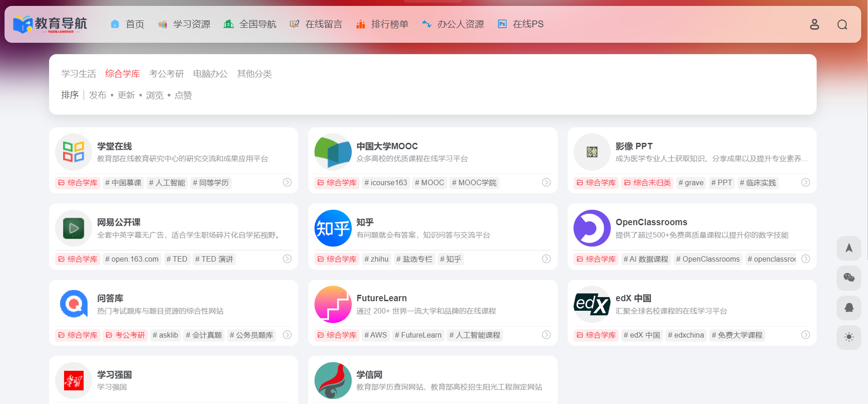Toggle the day/night sun icon
Image resolution: width=868 pixels, height=404 pixels.
click(x=849, y=337)
